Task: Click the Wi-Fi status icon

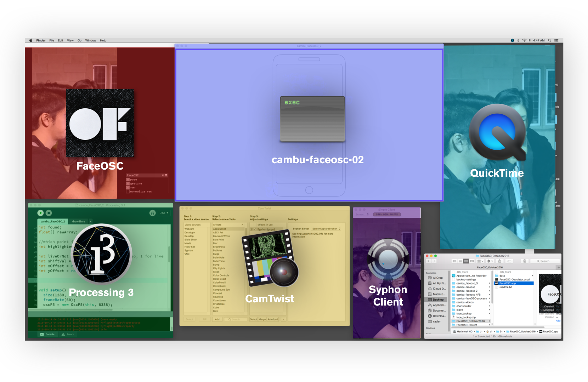Action: pos(524,40)
